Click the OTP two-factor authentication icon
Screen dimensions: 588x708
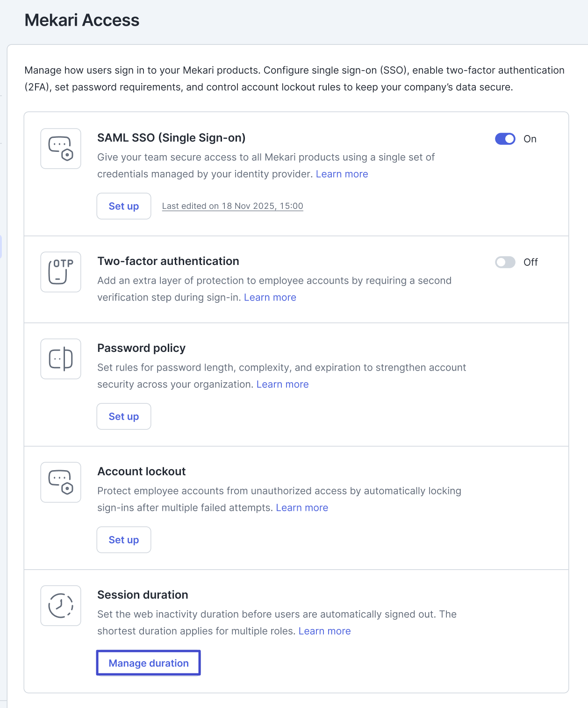pos(61,272)
